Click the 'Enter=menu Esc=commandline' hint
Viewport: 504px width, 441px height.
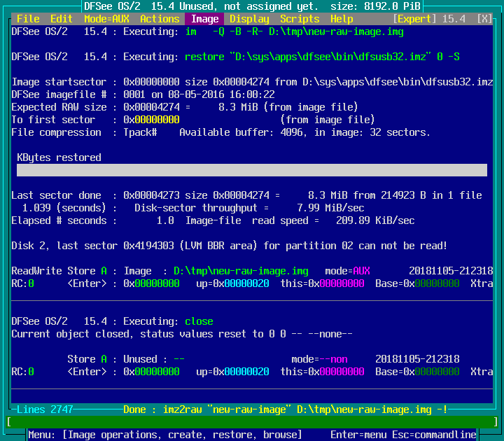pos(403,435)
